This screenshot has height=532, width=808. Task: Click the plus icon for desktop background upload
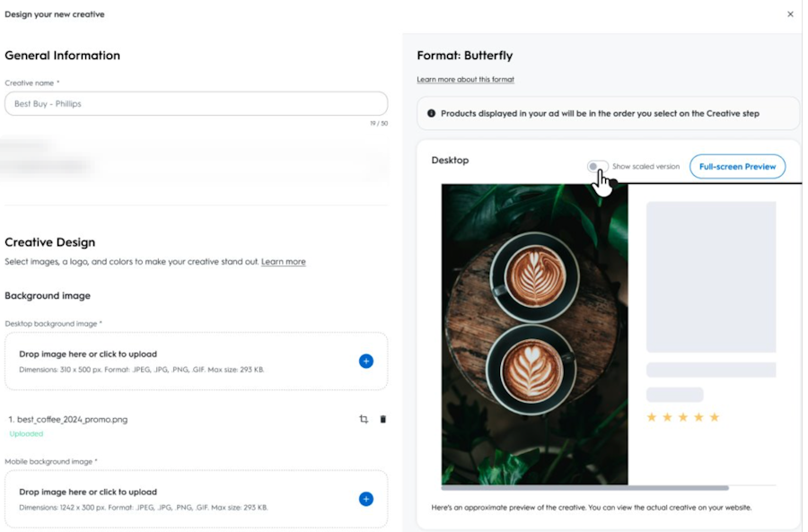(366, 361)
